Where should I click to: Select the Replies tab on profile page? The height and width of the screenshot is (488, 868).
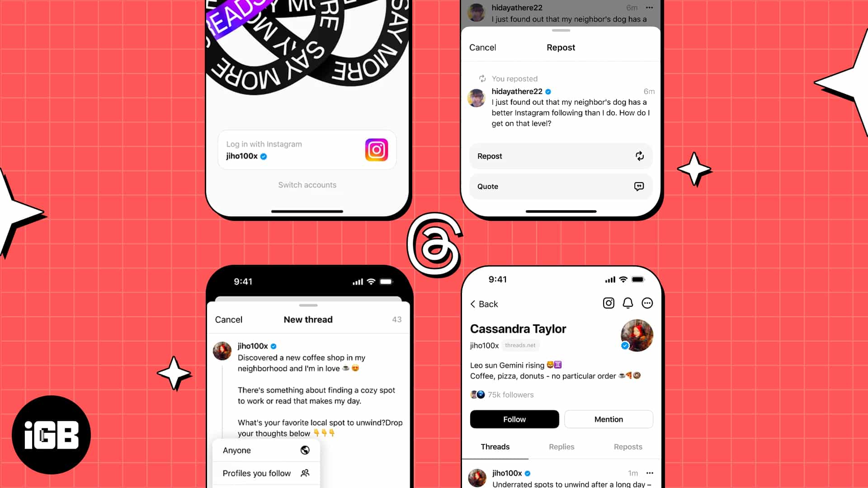tap(561, 447)
